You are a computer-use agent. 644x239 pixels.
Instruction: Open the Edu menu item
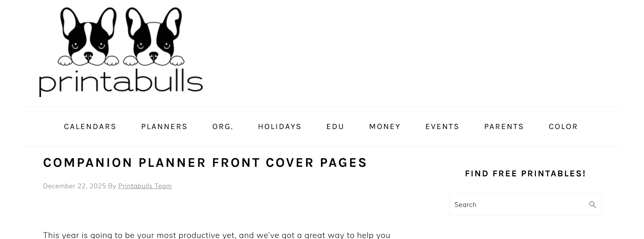coord(335,127)
